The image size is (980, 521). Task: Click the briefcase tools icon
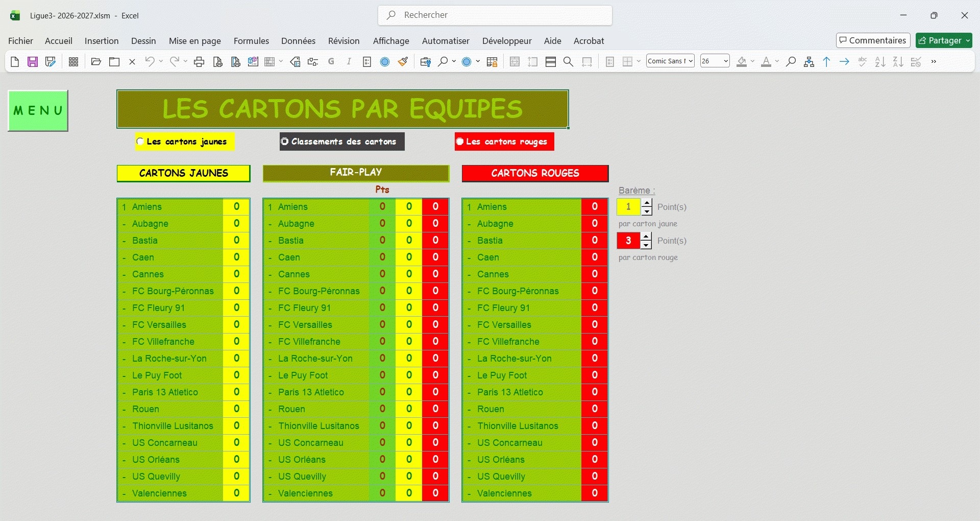[426, 62]
